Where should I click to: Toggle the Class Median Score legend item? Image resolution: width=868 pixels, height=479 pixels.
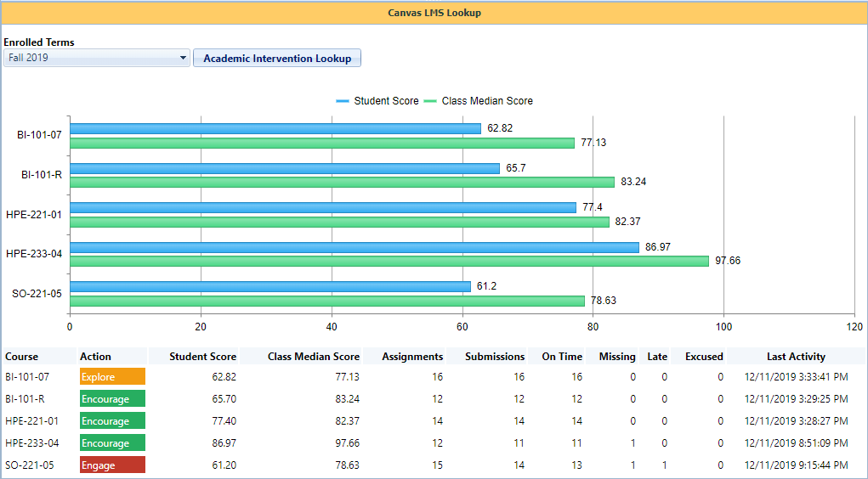pos(478,100)
